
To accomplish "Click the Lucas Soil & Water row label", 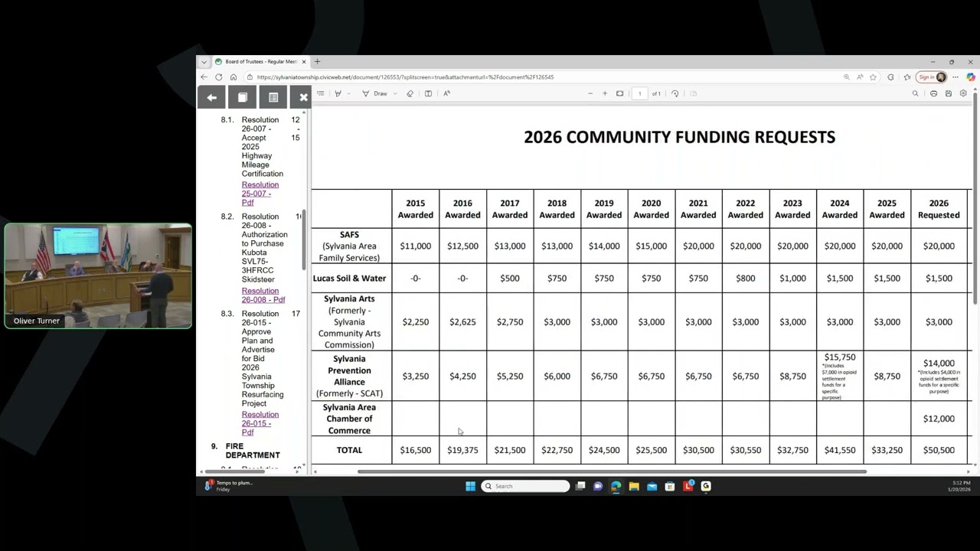I will tap(349, 279).
